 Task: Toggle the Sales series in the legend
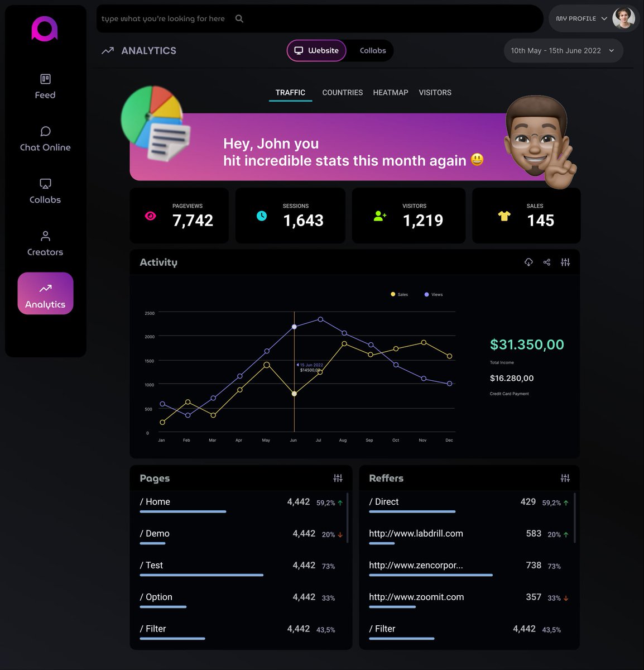point(400,294)
